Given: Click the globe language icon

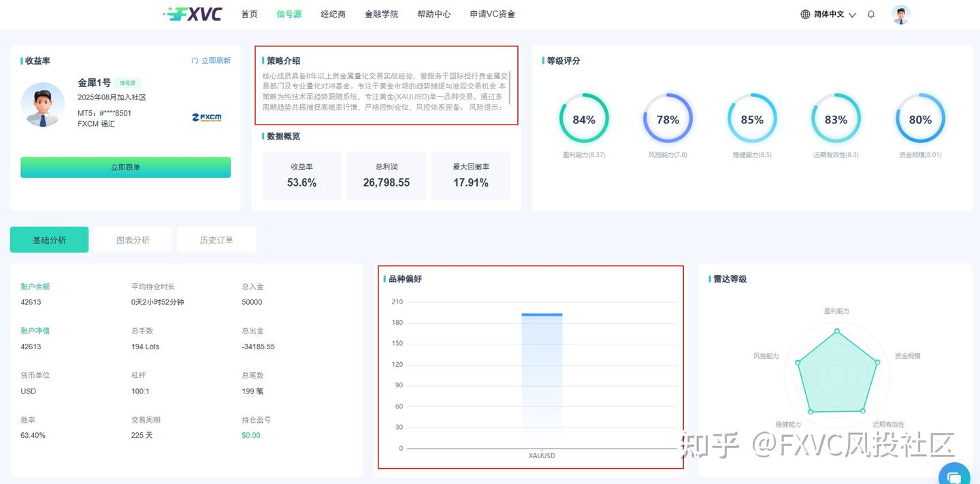Looking at the screenshot, I should 806,14.
